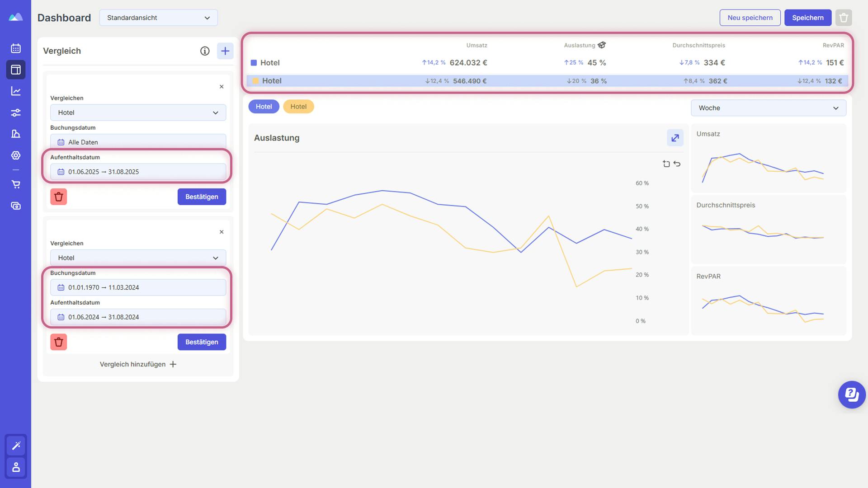Expand the Woche dropdown selector

(769, 108)
